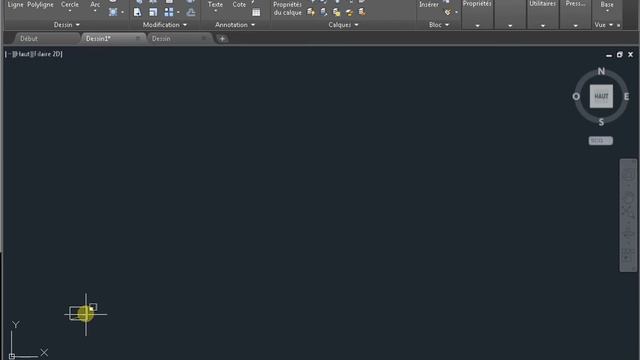The image size is (640, 360).
Task: Open the coordinate system dropdown under the ViewCube
Action: click(x=600, y=140)
